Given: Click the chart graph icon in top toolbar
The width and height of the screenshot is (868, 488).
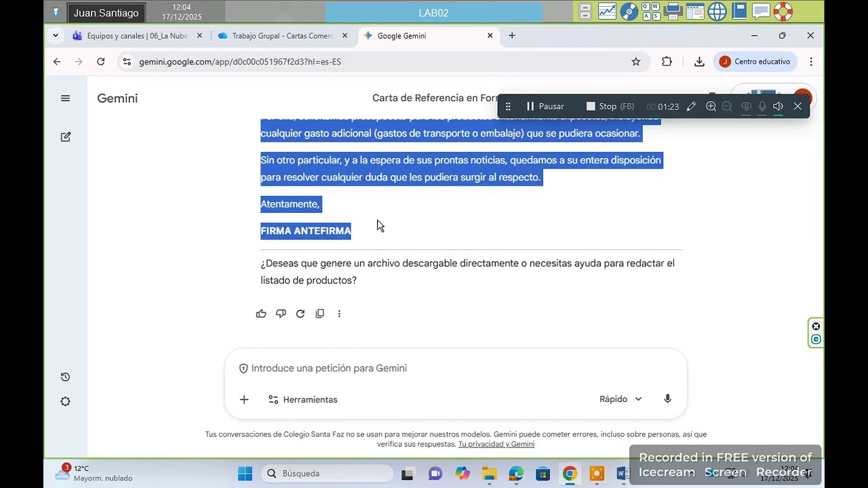Looking at the screenshot, I should click(x=607, y=12).
